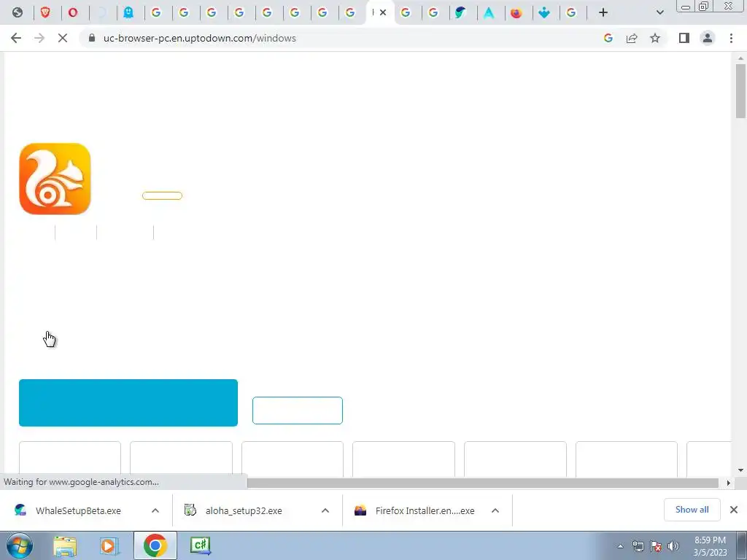Open the C# application in the taskbar
The height and width of the screenshot is (560, 747).
(200, 545)
